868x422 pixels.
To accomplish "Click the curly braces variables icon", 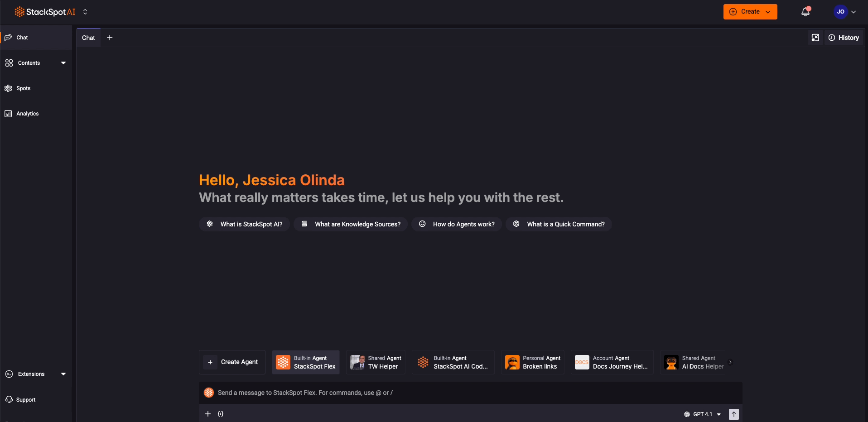I will (221, 414).
